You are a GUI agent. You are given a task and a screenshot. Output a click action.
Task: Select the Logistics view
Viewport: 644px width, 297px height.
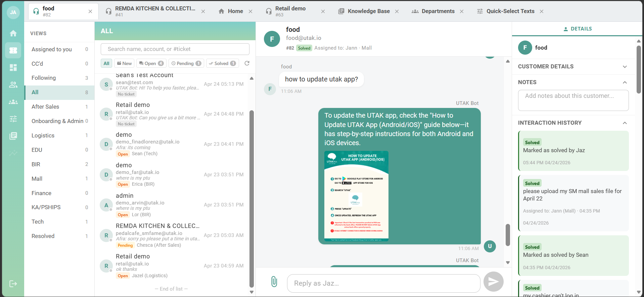59,135
